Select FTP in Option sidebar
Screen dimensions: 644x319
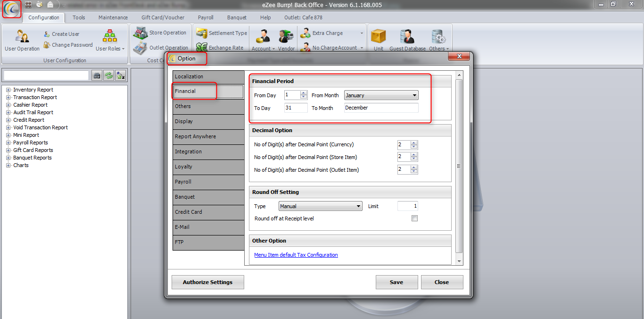pos(208,243)
